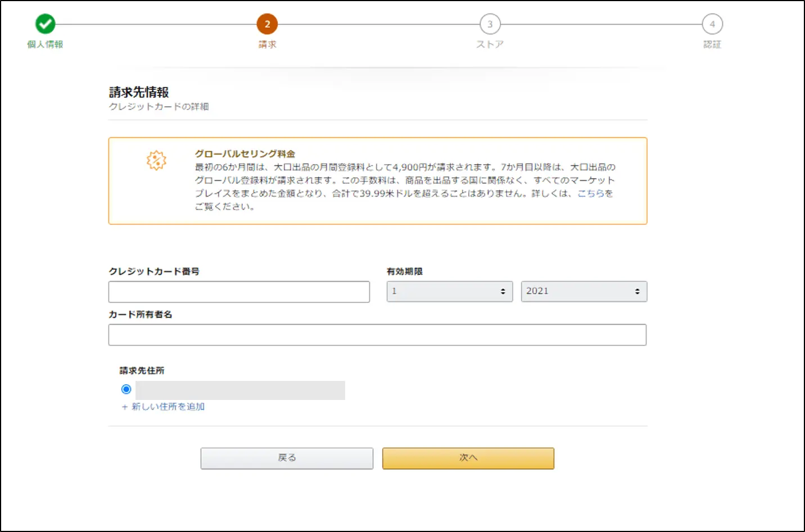Select the billing address radio button
The image size is (805, 532).
point(126,389)
